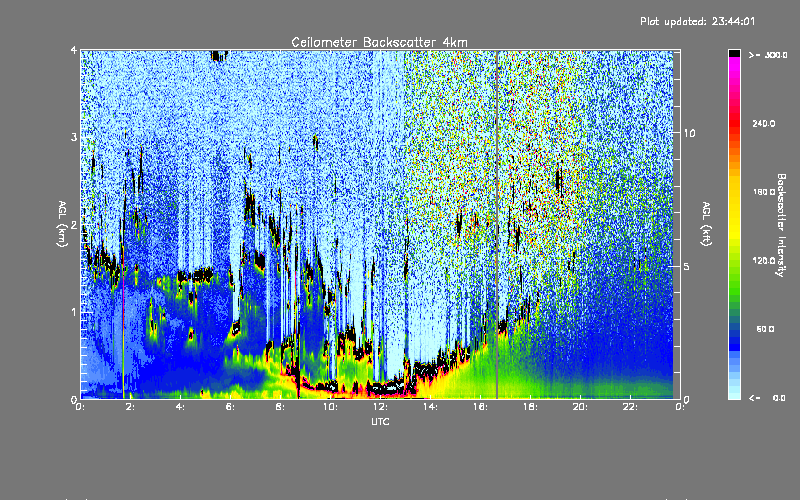Click the "240.0" colorbar value label
Viewport: 800px width, 500px height.
click(x=764, y=123)
